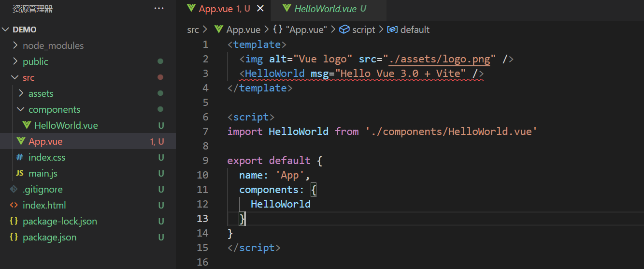
Task: Click the './components/HelloWorld.vue' import path
Action: click(x=452, y=132)
